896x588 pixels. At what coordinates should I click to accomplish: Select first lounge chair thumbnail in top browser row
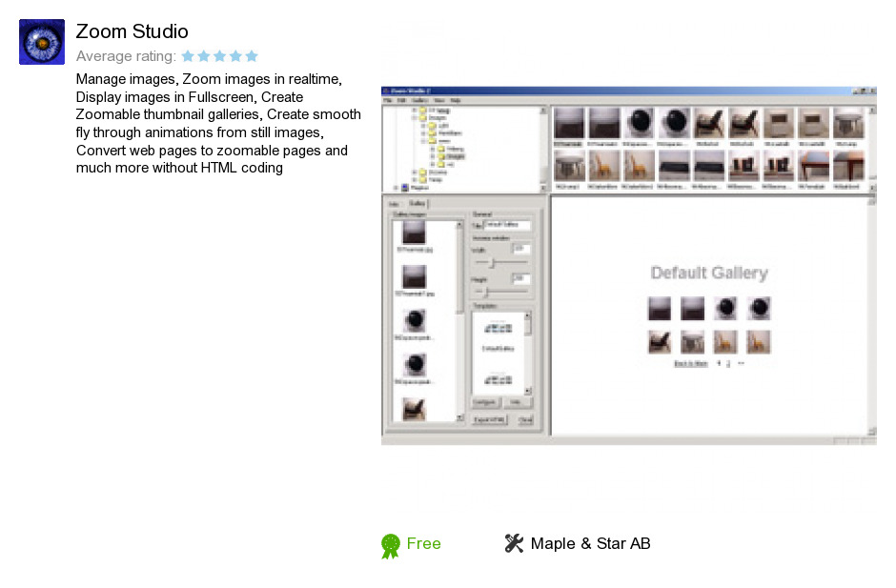tap(709, 123)
